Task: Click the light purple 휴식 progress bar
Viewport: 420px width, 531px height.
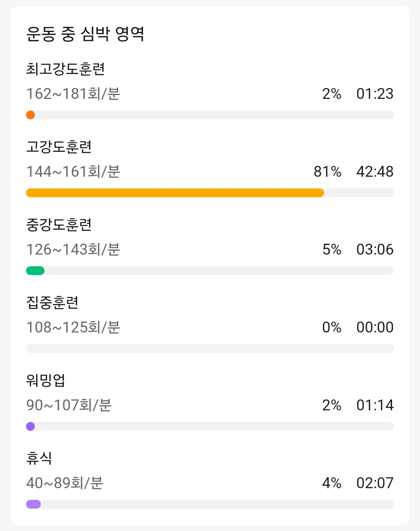Action: [x=210, y=504]
